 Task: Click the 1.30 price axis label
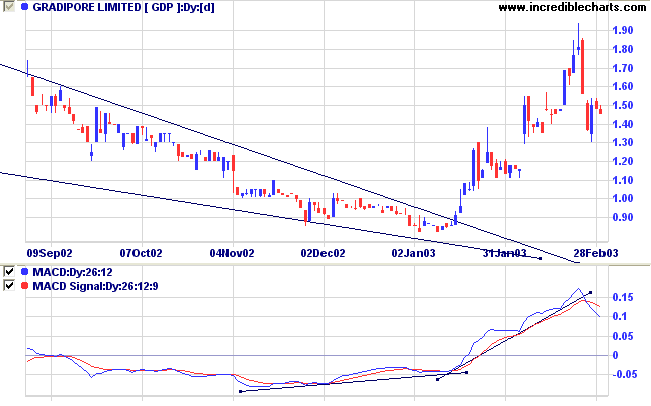[x=623, y=142]
